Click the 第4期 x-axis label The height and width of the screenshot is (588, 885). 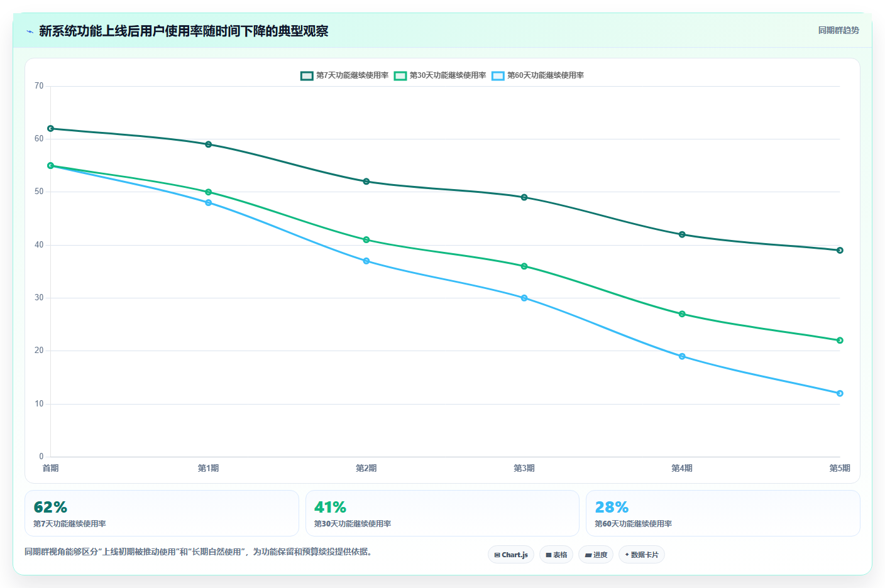click(x=682, y=468)
